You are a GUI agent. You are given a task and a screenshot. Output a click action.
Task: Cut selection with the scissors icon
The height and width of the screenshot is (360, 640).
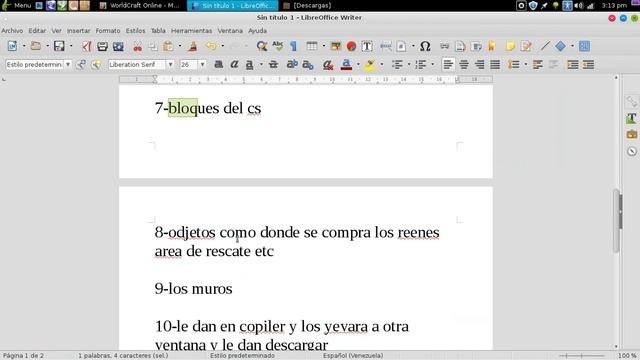tap(138, 46)
